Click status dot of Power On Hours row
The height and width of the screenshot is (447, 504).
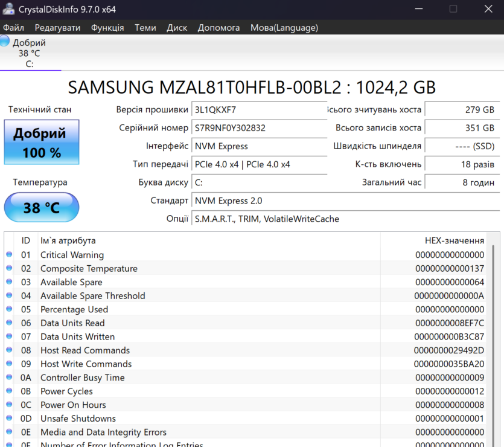point(9,405)
